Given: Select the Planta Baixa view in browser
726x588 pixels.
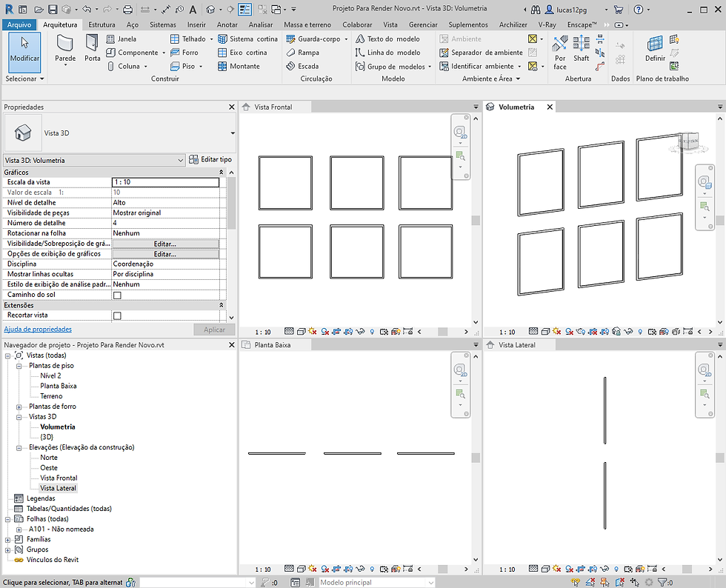Looking at the screenshot, I should pos(59,386).
